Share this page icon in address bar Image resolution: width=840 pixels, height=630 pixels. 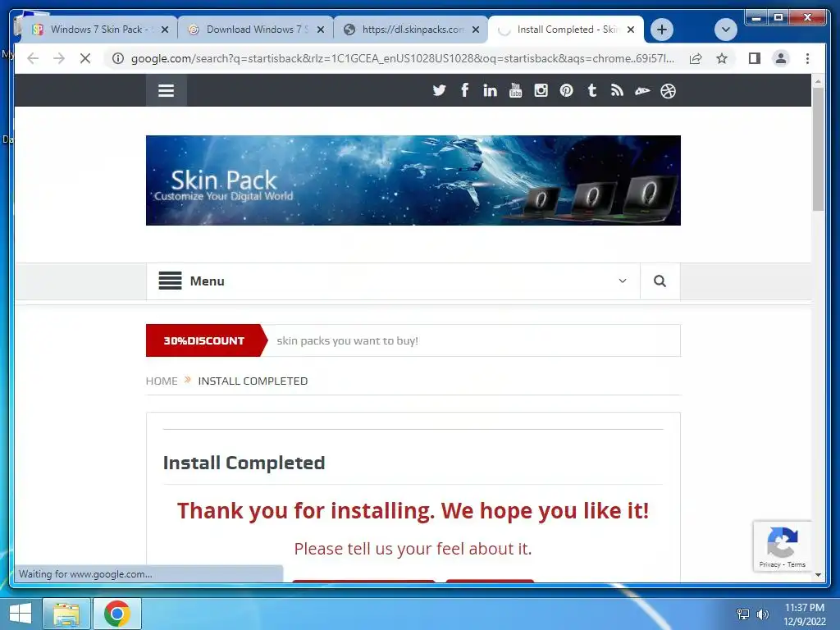point(696,58)
